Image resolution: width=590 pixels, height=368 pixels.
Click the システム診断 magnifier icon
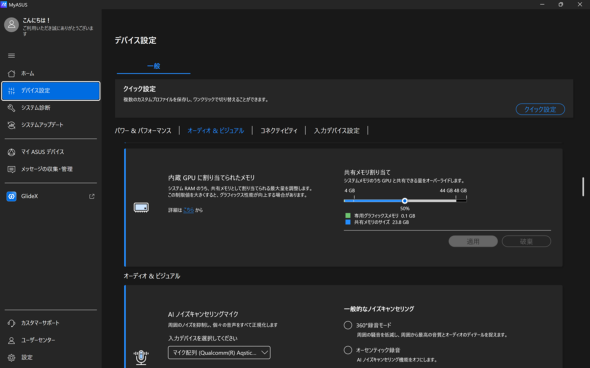pyautogui.click(x=11, y=108)
